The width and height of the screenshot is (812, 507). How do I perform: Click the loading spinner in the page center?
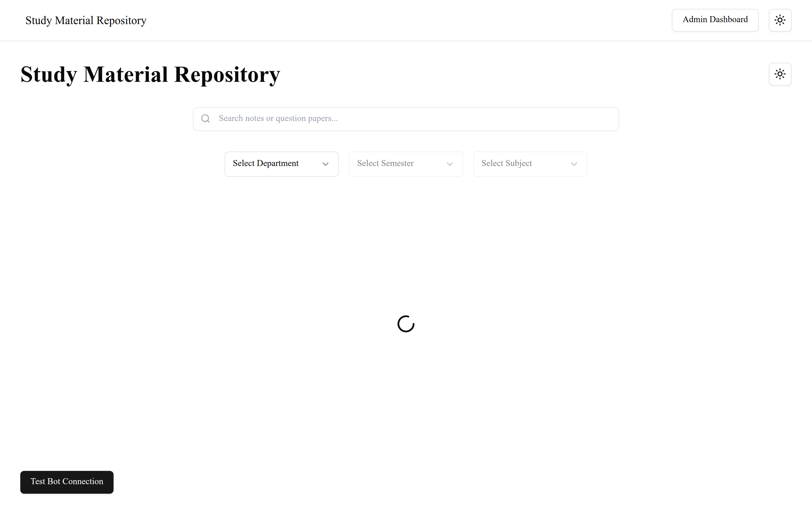point(406,324)
